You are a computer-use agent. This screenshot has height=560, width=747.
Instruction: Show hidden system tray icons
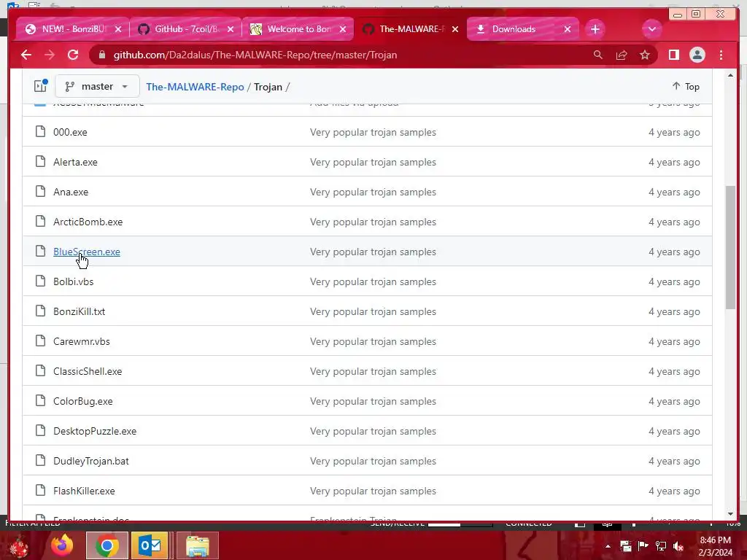coord(608,546)
